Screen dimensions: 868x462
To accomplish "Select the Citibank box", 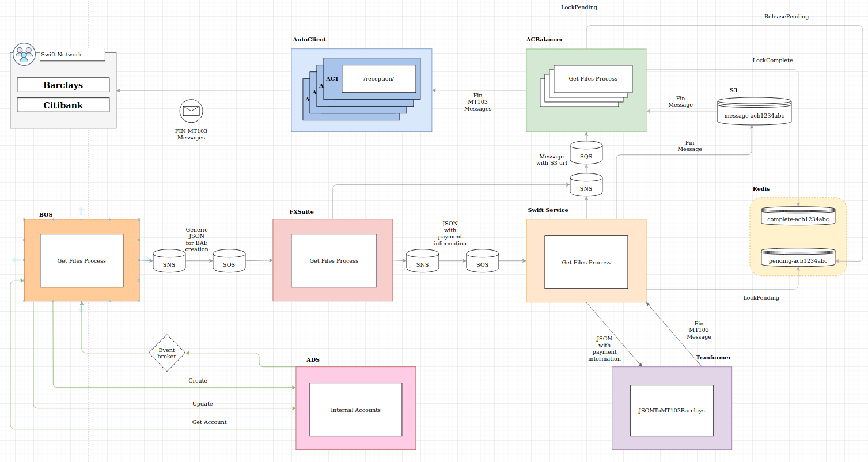I will (63, 105).
